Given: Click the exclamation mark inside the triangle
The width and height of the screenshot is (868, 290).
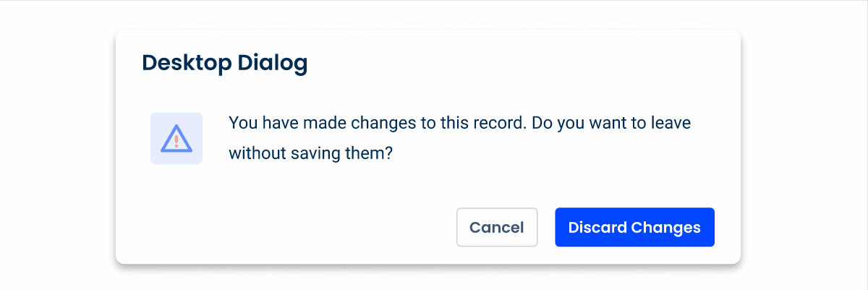Looking at the screenshot, I should pos(176,141).
